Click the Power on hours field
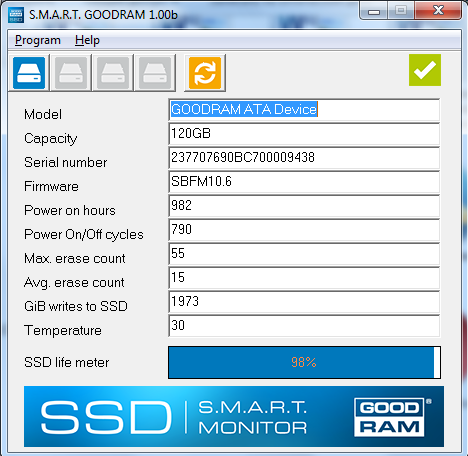This screenshot has width=468, height=456. click(304, 206)
